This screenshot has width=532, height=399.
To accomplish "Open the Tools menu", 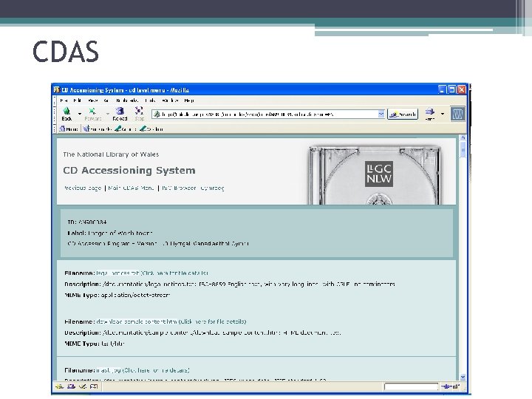I will pos(150,100).
